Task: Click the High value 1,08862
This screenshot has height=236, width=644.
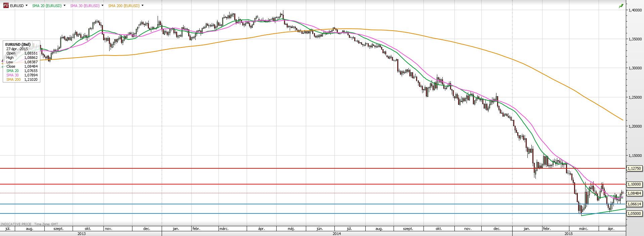Action: pos(31,58)
